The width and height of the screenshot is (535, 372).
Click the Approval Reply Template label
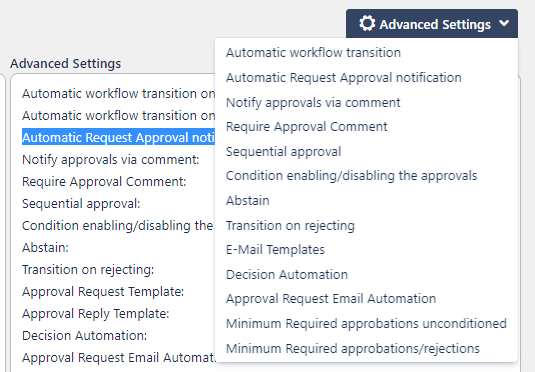click(96, 313)
